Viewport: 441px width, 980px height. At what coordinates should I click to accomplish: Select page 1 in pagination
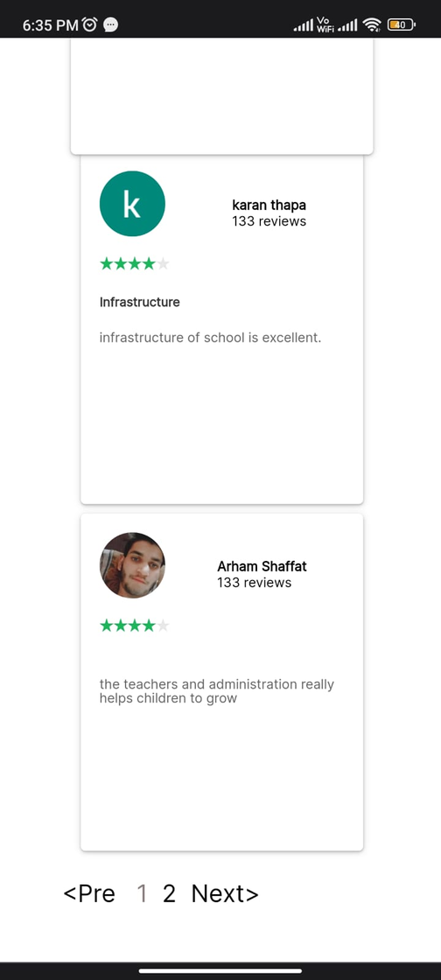point(143,893)
